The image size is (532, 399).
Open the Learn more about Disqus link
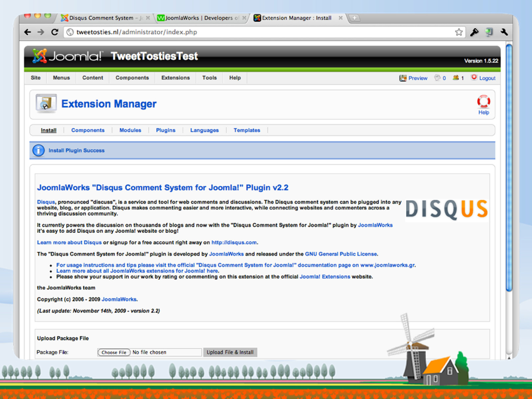69,243
